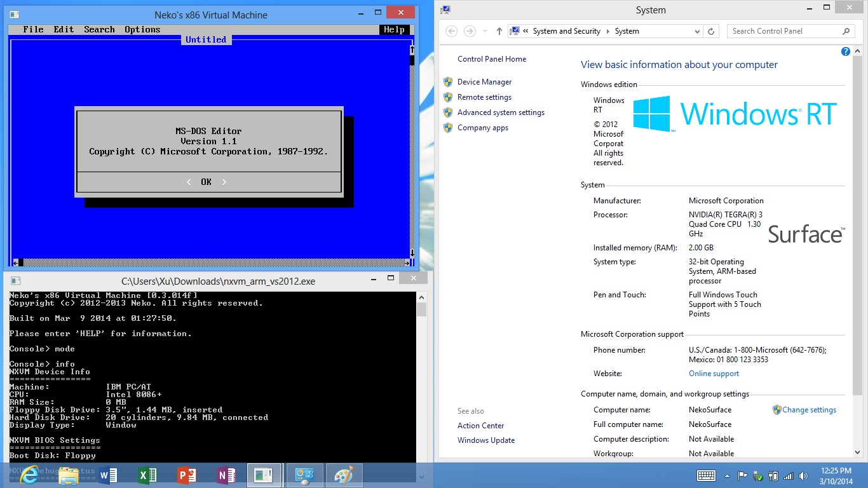Launch Excel from the taskbar
The image size is (868, 488).
pos(147,475)
